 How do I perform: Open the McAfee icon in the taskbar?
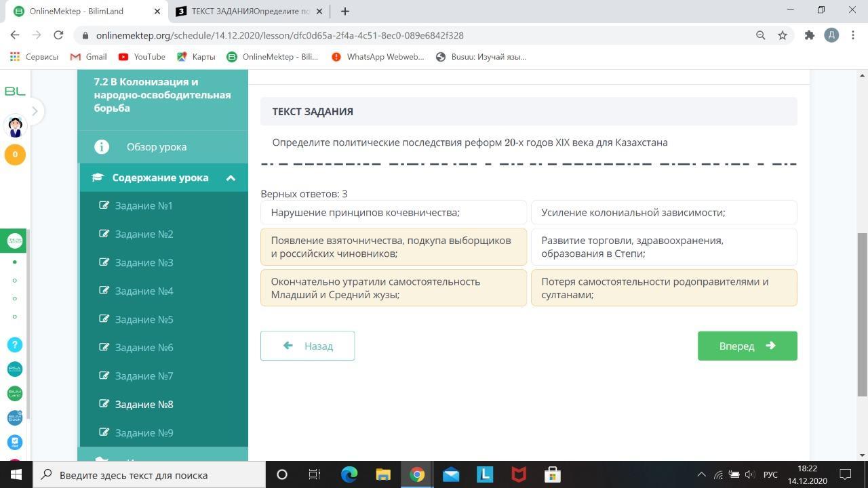tap(519, 474)
